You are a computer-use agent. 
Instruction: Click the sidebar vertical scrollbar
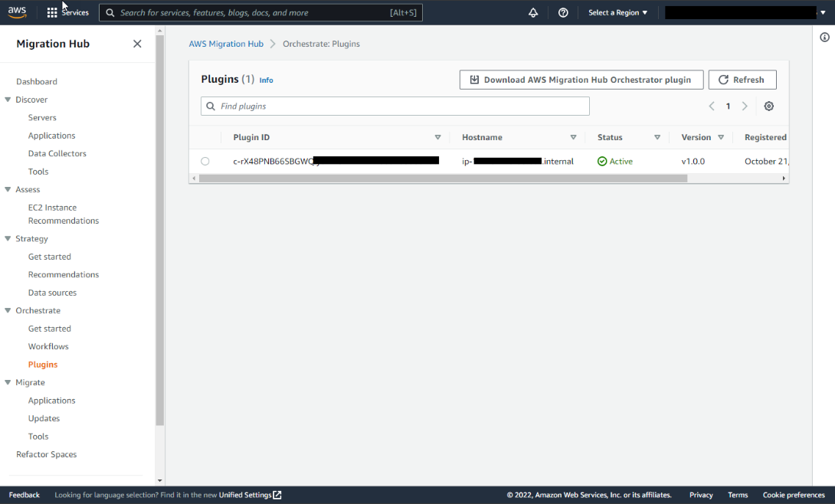click(x=160, y=230)
